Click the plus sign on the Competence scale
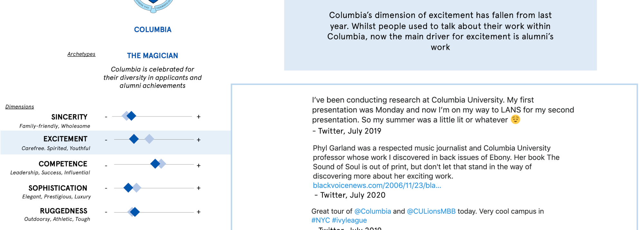The image size is (644, 230). pos(199,166)
